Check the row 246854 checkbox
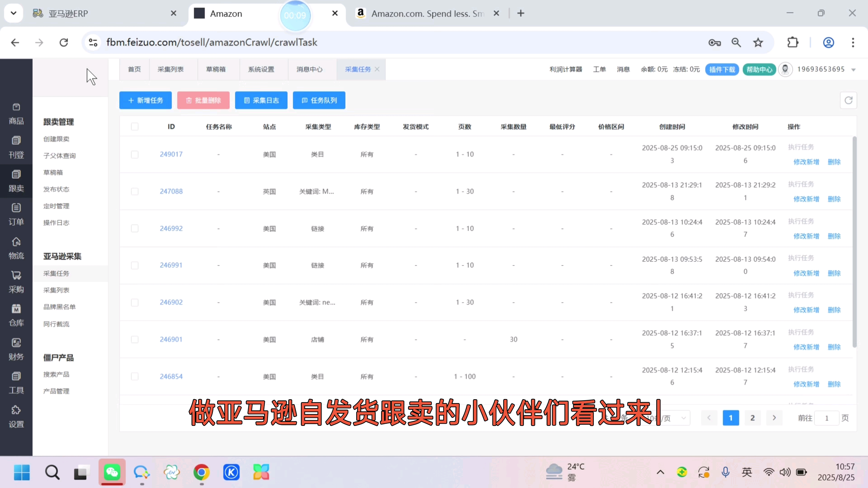This screenshot has height=488, width=868. (134, 376)
